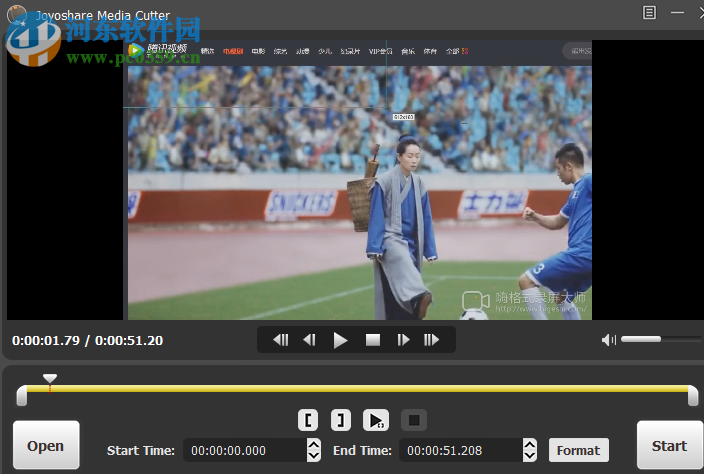The width and height of the screenshot is (704, 474).
Task: Open the Format settings
Action: coord(578,450)
